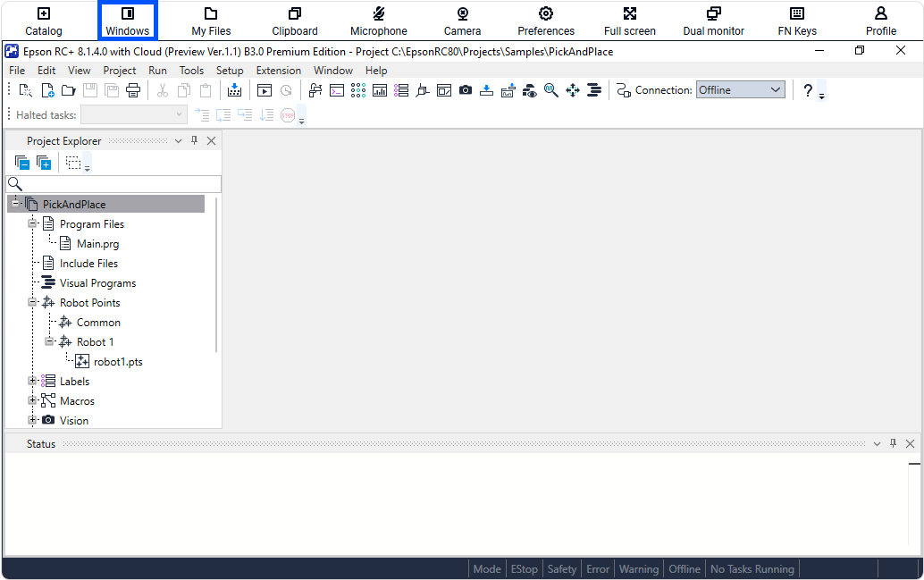
Task: Click the eye monitor toolbar icon
Action: click(x=530, y=90)
